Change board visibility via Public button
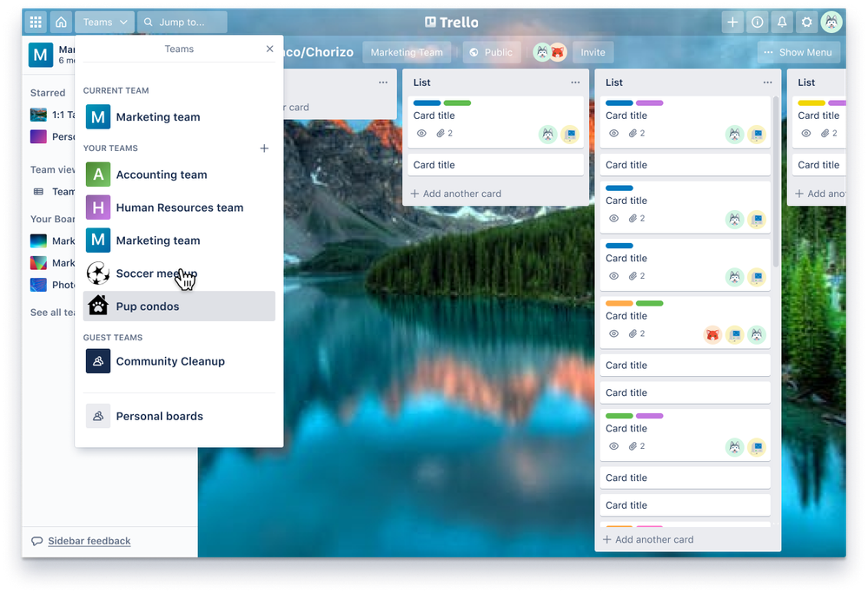This screenshot has height=593, width=868. (x=491, y=52)
